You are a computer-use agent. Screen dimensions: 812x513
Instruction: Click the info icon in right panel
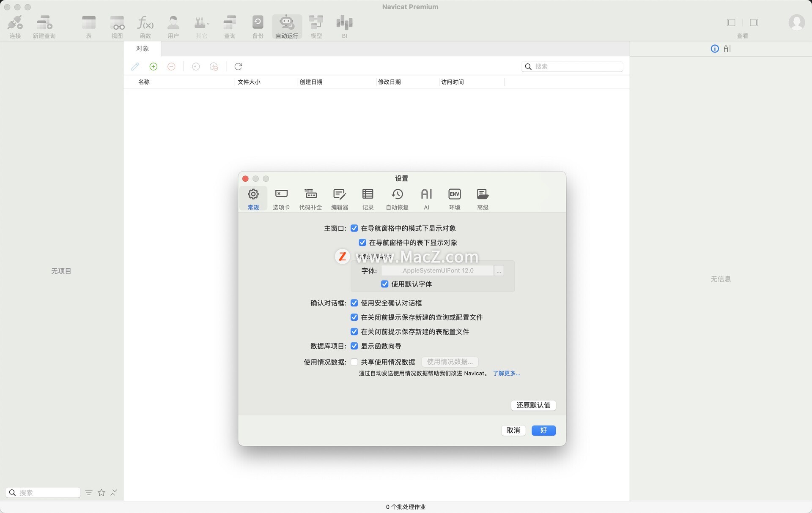tap(715, 49)
